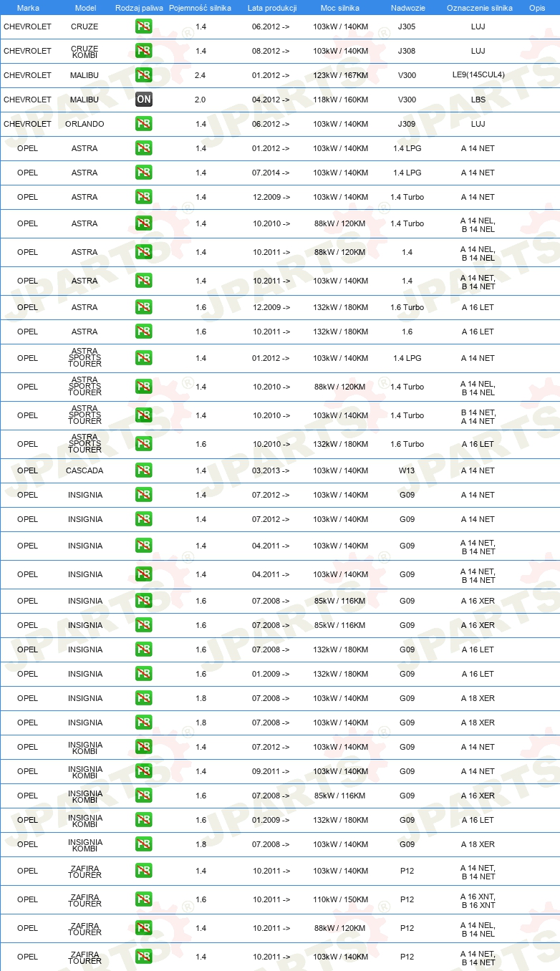
Task: Click the Rodzaj paliwa column header
Action: [139, 8]
